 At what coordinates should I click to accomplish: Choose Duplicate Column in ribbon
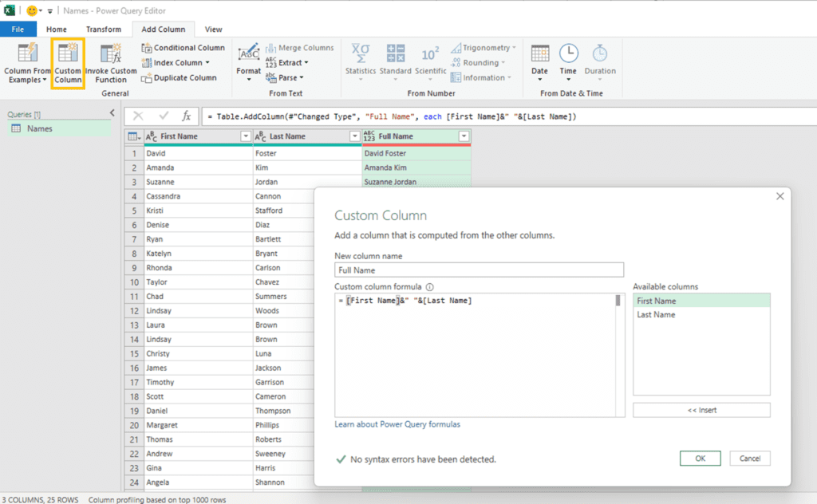(180, 77)
